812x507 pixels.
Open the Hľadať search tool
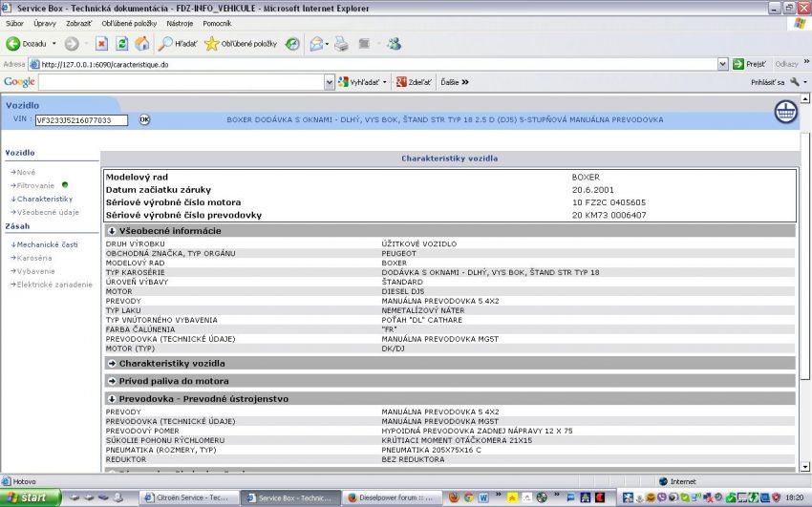click(178, 44)
